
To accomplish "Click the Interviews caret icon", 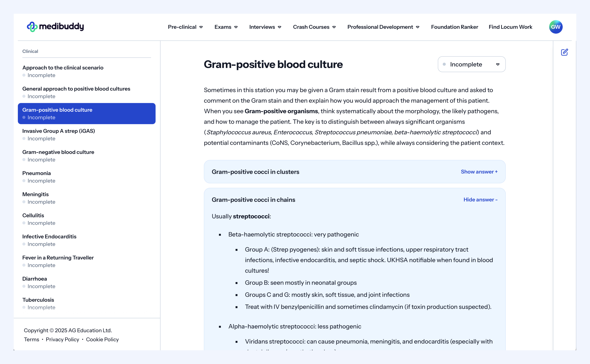I will [280, 27].
